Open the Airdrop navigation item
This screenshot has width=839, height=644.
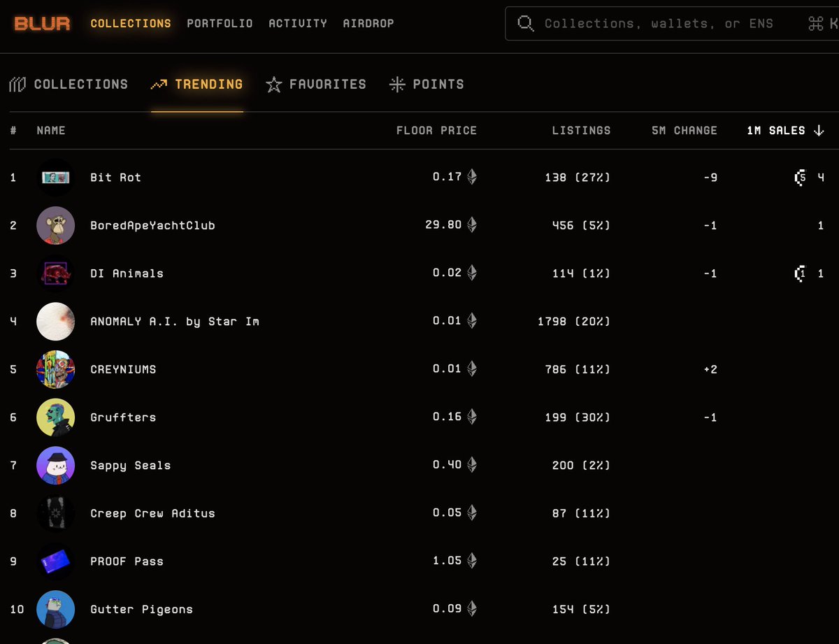pos(368,24)
